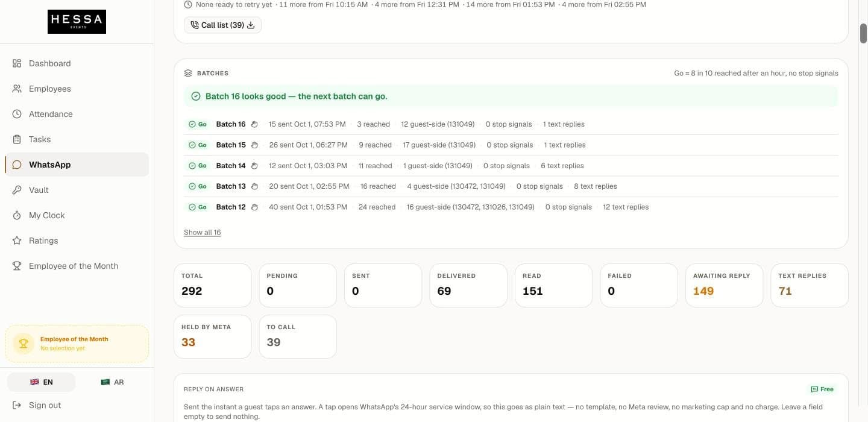The height and width of the screenshot is (422, 868).
Task: Open the Tasks page
Action: (77, 139)
